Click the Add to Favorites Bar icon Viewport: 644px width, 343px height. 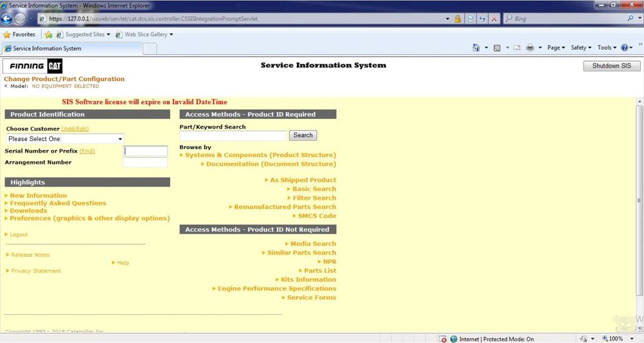pos(49,35)
